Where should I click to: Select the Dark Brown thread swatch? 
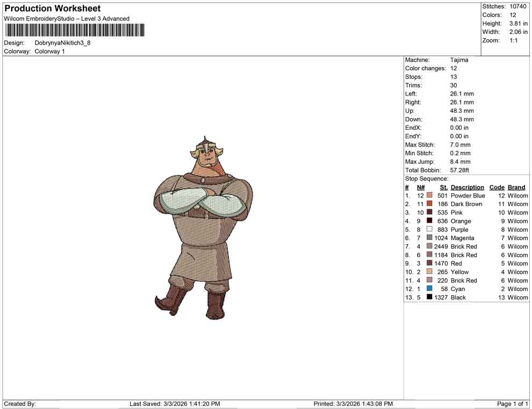[x=429, y=203]
